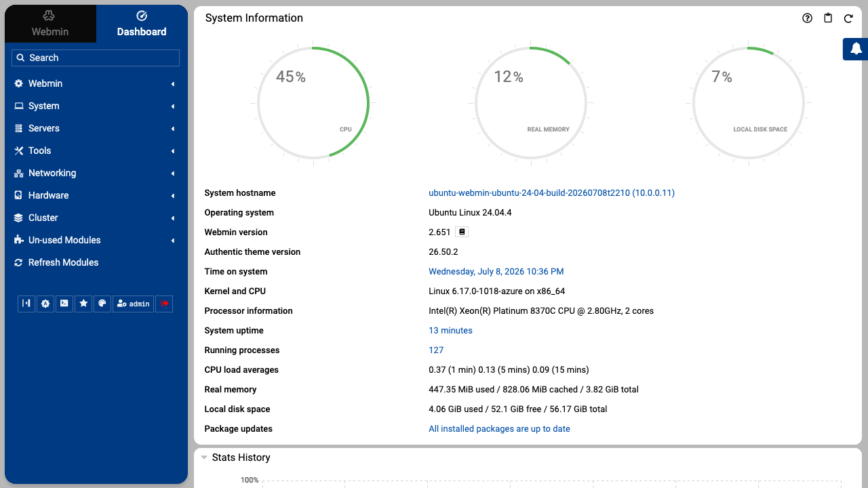
Task: Select the Real memory usage value
Action: [534, 390]
